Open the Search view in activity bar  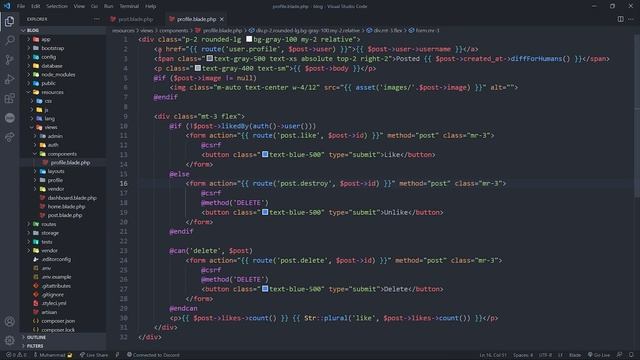coord(9,40)
